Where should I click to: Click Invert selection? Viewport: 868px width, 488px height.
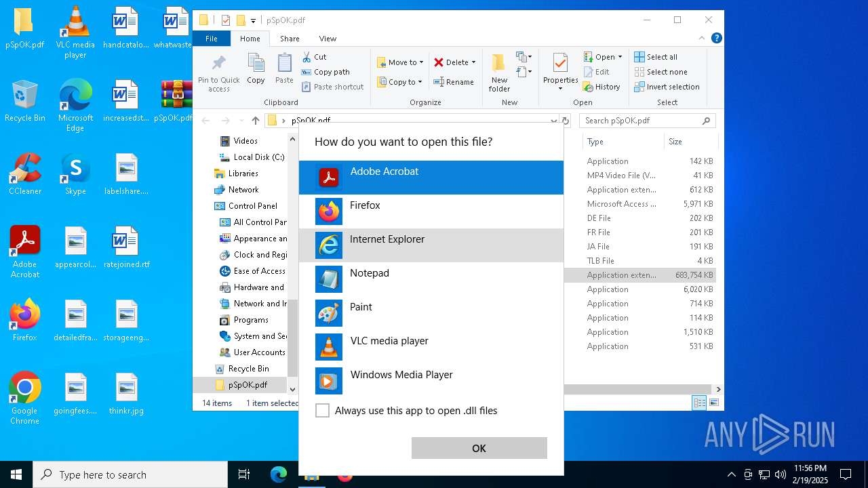point(667,87)
